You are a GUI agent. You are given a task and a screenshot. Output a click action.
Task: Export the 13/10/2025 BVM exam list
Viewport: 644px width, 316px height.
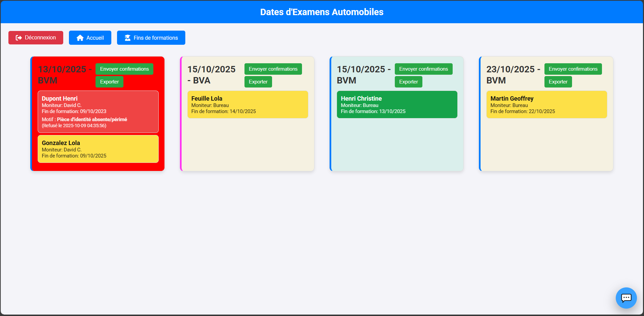point(109,82)
